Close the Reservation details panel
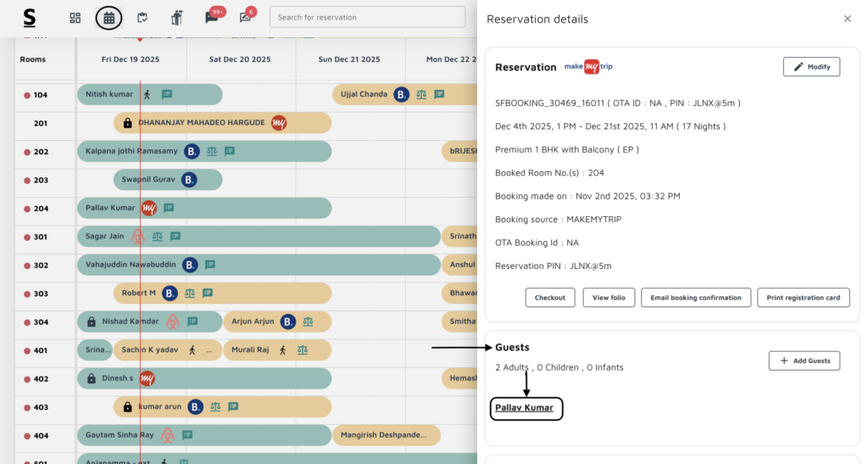Image resolution: width=868 pixels, height=464 pixels. (847, 19)
